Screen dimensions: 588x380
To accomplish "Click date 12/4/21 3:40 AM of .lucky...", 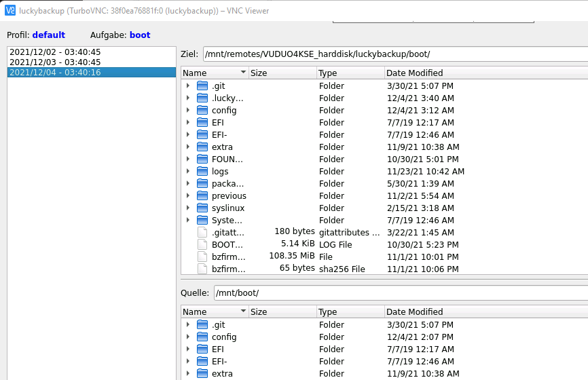I will click(x=420, y=98).
